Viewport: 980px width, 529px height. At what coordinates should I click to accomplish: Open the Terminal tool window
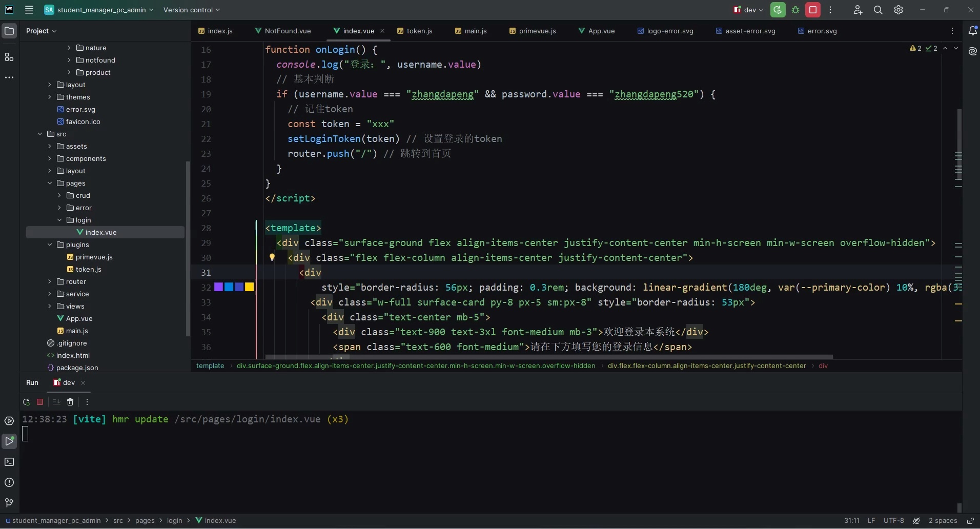[9, 462]
